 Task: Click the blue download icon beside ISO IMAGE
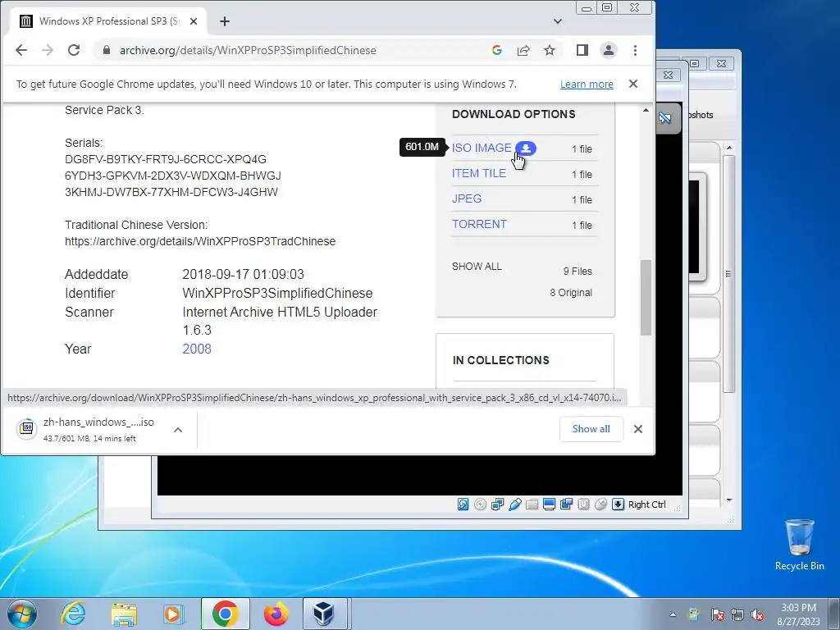(526, 148)
